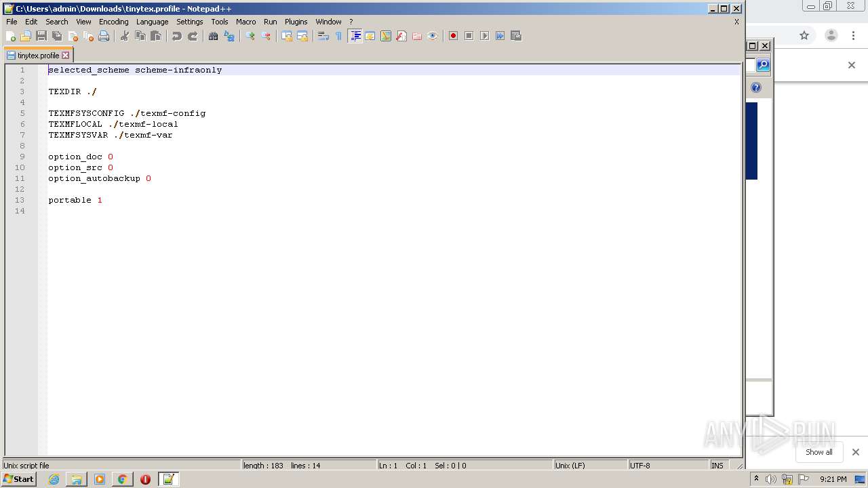Image resolution: width=868 pixels, height=488 pixels.
Task: Toggle the indent guide toolbar button
Action: click(355, 36)
